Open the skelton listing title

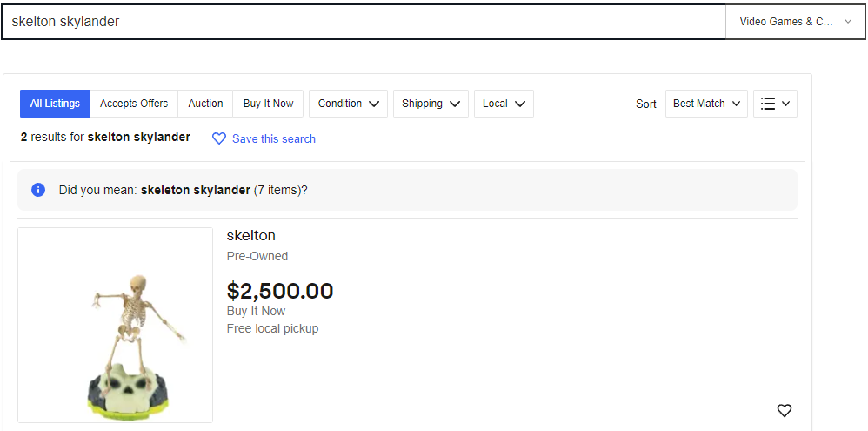point(250,235)
